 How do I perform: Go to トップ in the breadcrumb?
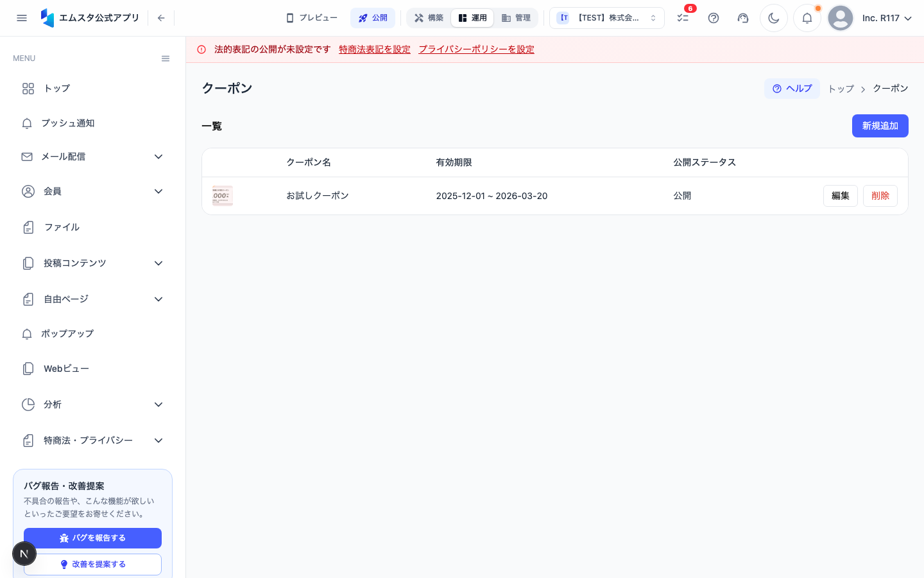(841, 89)
